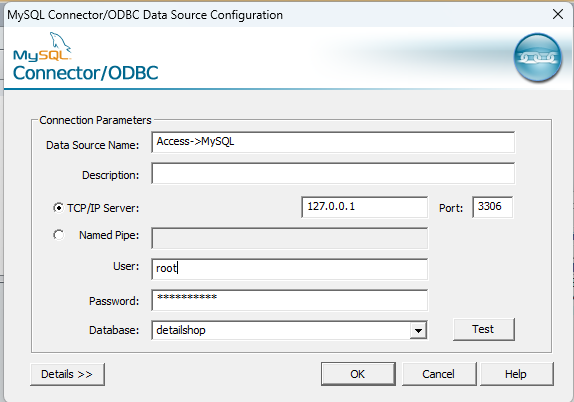
Task: Click the empty Description field
Action: point(333,174)
